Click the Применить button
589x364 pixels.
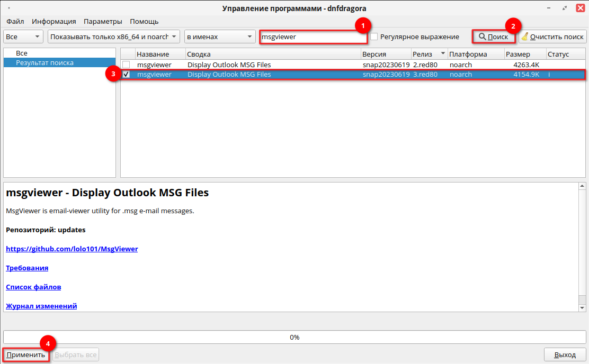click(25, 355)
